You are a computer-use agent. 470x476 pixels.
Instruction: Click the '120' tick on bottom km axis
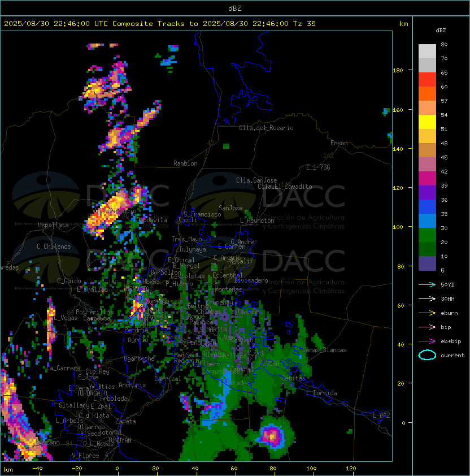pos(351,469)
